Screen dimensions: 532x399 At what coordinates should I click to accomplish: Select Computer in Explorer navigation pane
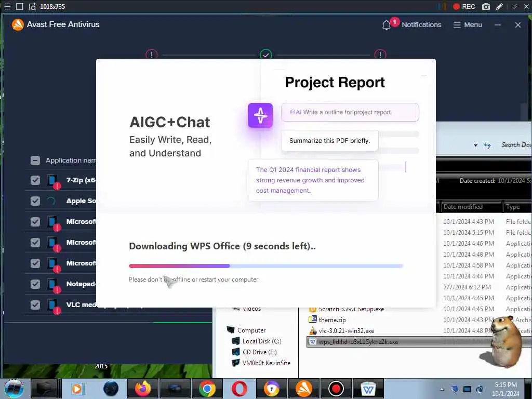pos(251,330)
